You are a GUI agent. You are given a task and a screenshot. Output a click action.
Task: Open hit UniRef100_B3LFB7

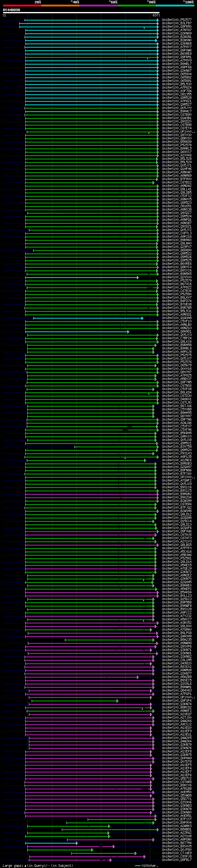[x=177, y=23]
